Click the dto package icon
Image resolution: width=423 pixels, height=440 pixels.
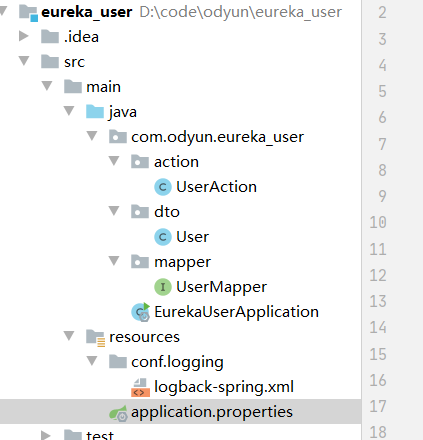click(x=140, y=212)
